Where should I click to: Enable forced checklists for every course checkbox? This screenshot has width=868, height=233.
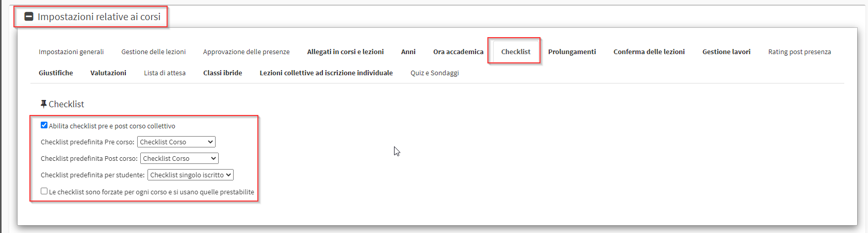44,191
